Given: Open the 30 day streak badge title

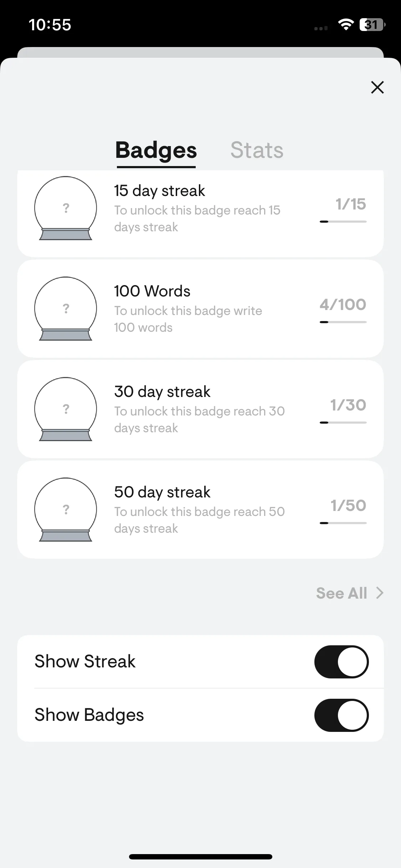Looking at the screenshot, I should pos(162,392).
